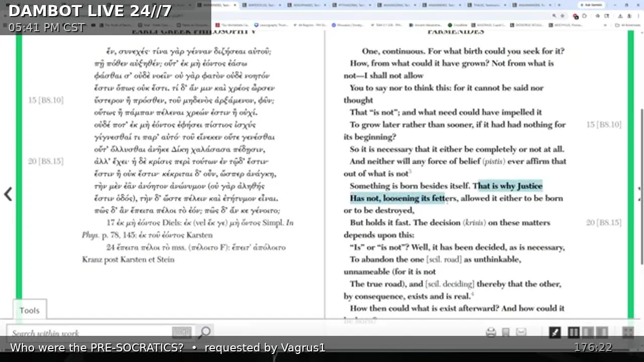This screenshot has width=644, height=362.
Task: Click the transliterated word 'pistis' in the English text
Action: coord(494,161)
